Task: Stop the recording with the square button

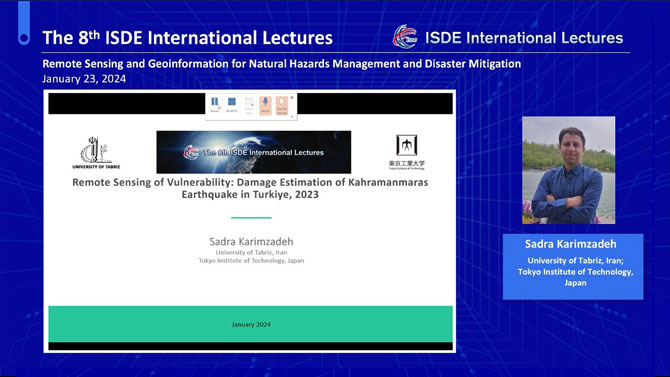Action: (x=232, y=105)
